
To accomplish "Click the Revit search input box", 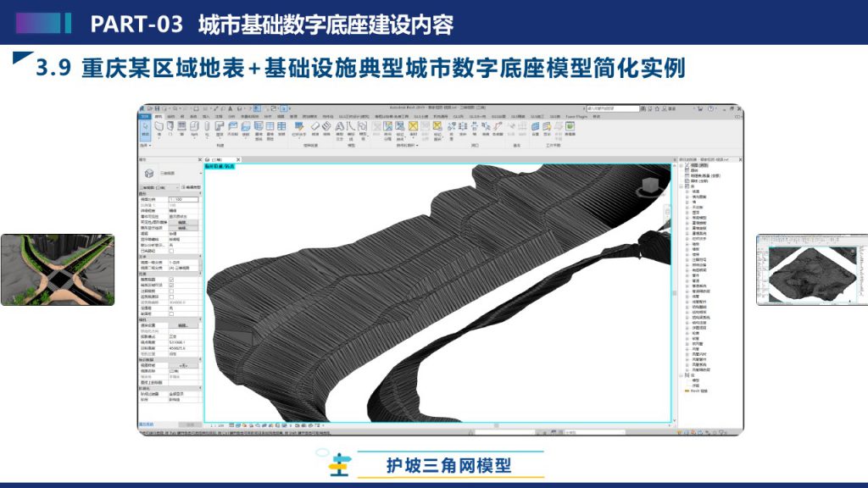I will (614, 108).
